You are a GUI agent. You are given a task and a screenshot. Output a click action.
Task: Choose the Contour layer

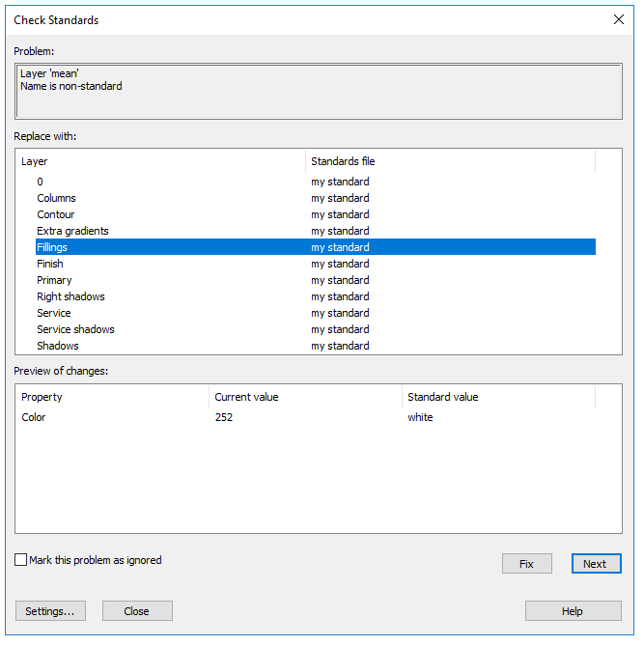56,214
